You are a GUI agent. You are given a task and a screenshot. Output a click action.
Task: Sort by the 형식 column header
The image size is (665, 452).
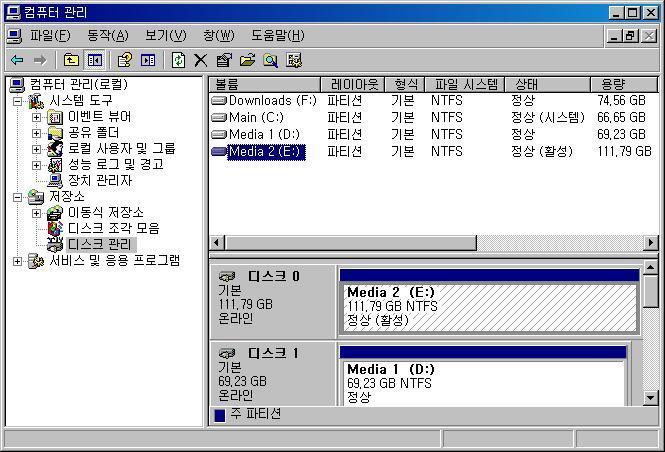pyautogui.click(x=405, y=84)
